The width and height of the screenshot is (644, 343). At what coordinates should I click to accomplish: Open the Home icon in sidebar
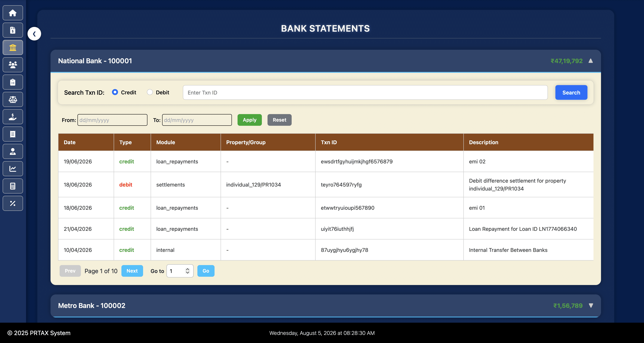pos(13,13)
